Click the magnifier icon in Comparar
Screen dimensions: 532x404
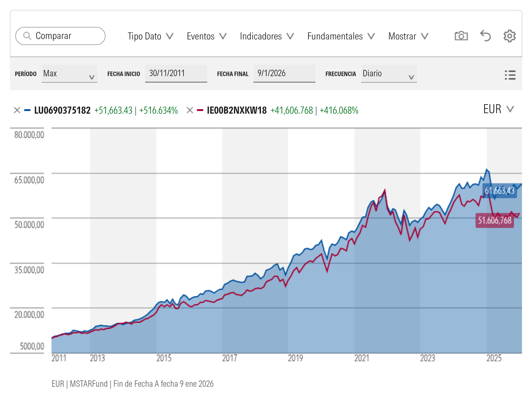tap(27, 36)
